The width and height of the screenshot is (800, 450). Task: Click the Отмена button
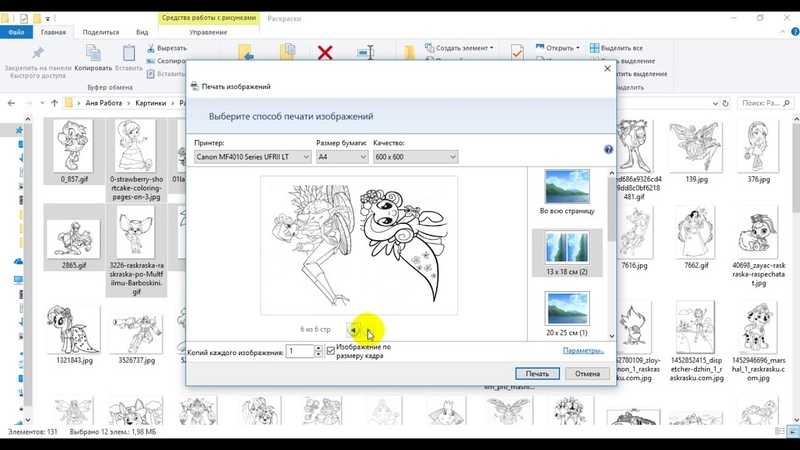(x=587, y=373)
